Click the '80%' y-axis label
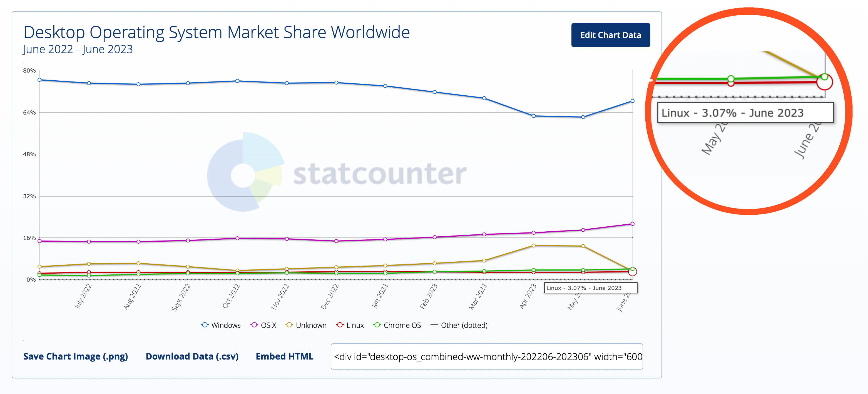Image resolution: width=868 pixels, height=394 pixels. (x=29, y=70)
